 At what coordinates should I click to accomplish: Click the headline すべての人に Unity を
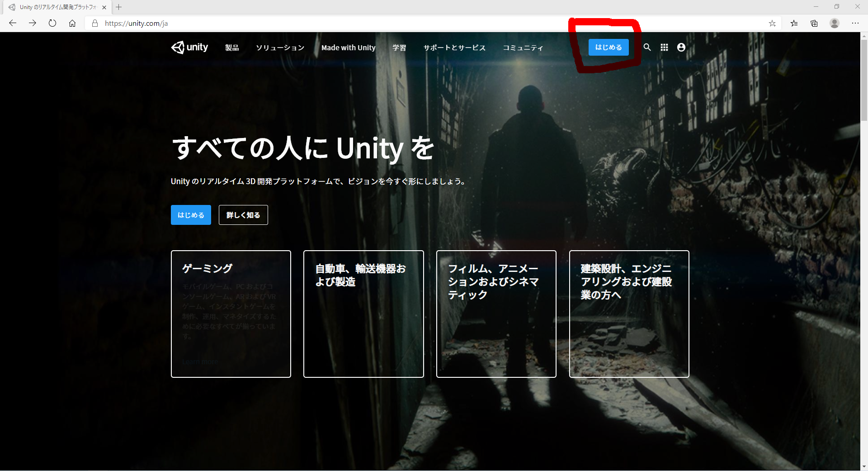(x=303, y=148)
